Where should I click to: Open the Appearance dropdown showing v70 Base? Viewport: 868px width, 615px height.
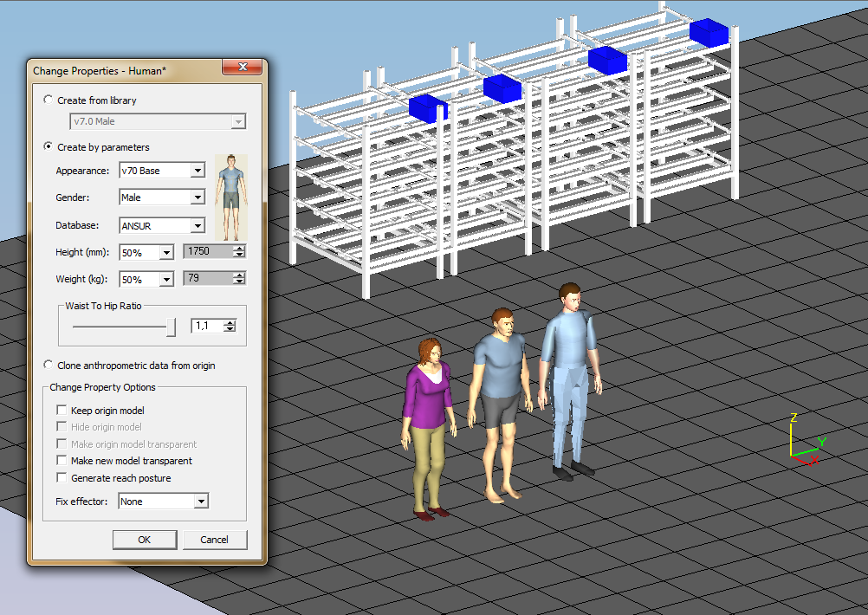click(198, 171)
